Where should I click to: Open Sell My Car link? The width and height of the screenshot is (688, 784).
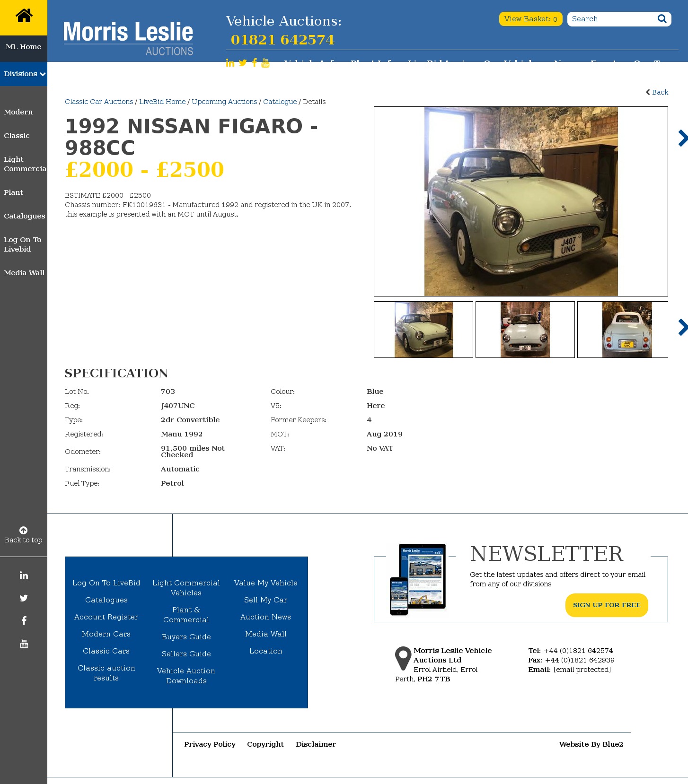pos(266,600)
